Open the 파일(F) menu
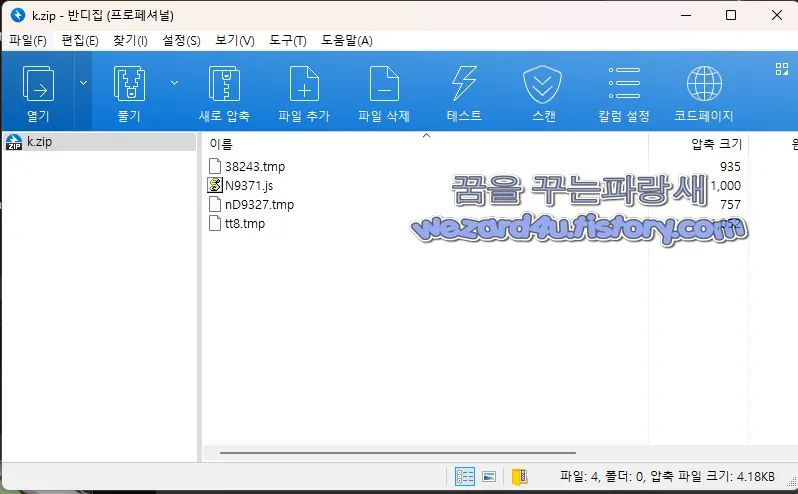 [x=28, y=41]
